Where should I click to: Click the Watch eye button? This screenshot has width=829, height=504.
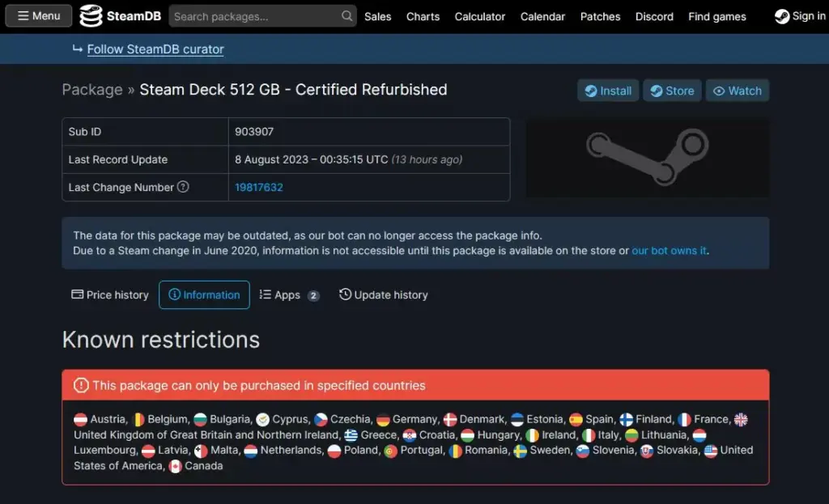click(x=737, y=91)
